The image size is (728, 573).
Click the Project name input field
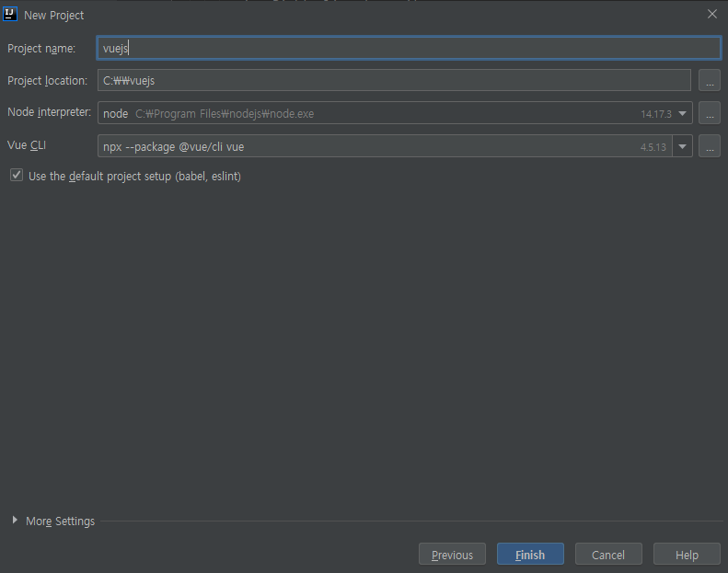tap(409, 48)
